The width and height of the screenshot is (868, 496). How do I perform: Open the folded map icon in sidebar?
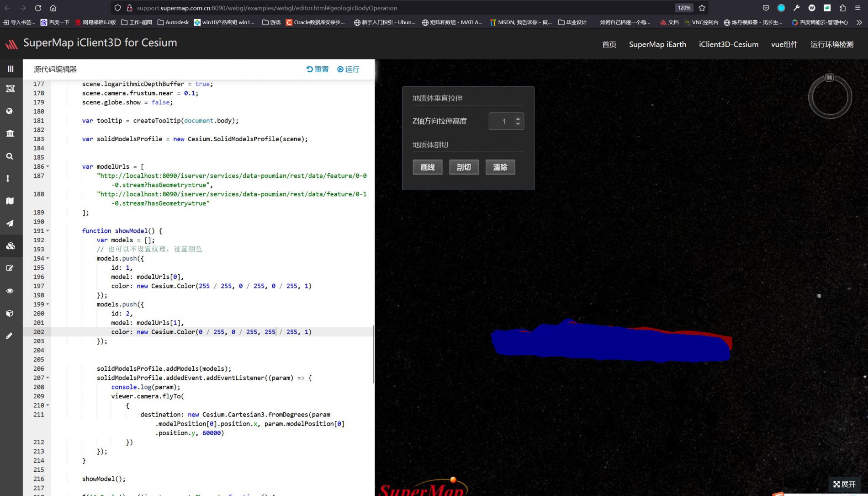coord(10,201)
